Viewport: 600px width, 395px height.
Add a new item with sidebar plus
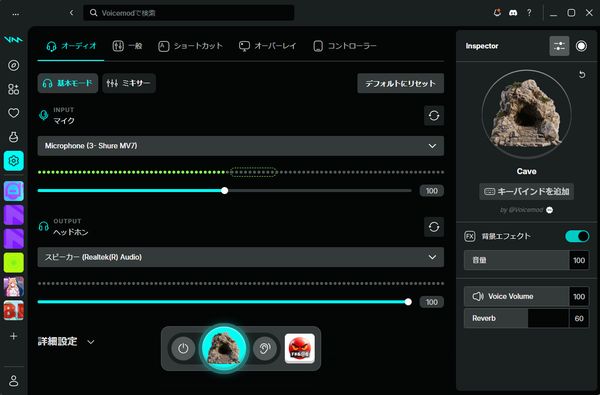(13, 336)
